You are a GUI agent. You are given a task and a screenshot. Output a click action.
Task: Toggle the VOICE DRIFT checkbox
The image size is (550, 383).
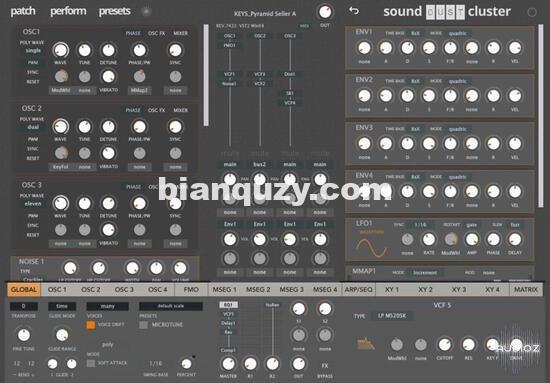coord(91,325)
